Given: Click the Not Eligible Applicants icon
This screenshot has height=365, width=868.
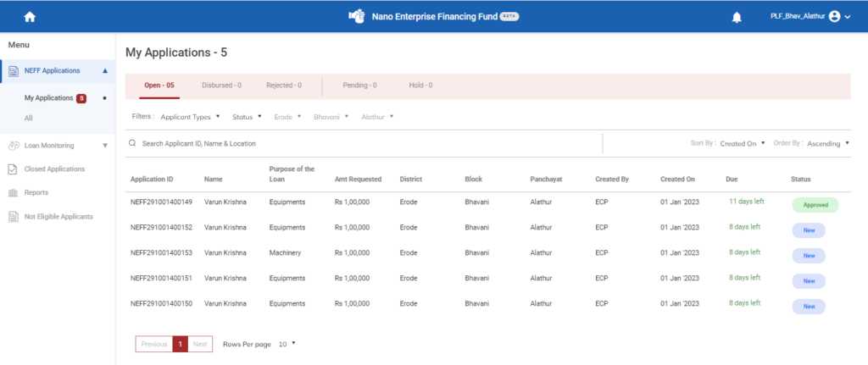Looking at the screenshot, I should (14, 217).
